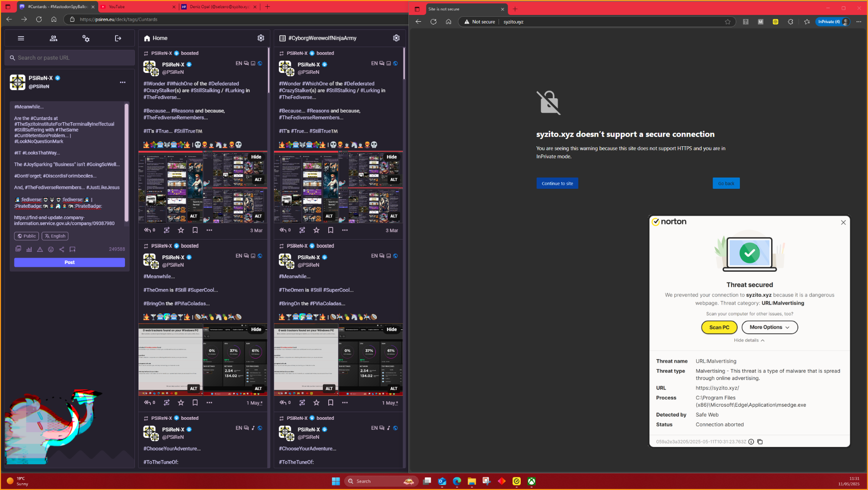Open Edge Extensions puzzle icon

[791, 22]
